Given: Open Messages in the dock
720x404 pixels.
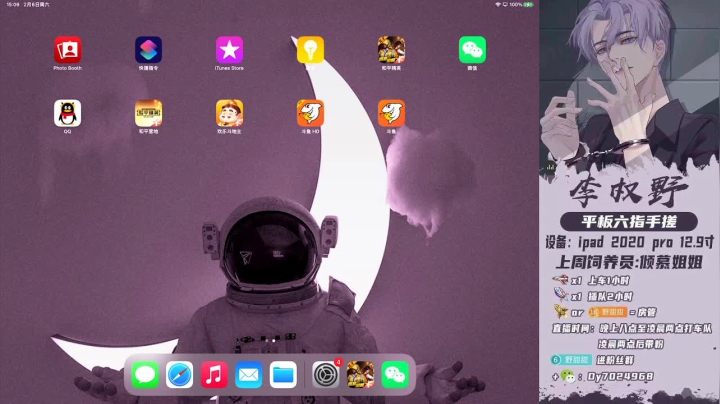Looking at the screenshot, I should [x=145, y=375].
